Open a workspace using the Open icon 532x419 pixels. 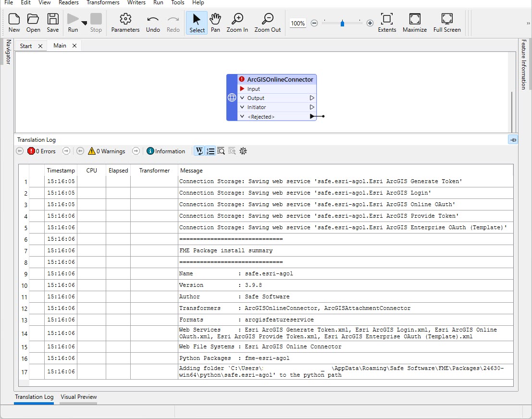pyautogui.click(x=33, y=23)
